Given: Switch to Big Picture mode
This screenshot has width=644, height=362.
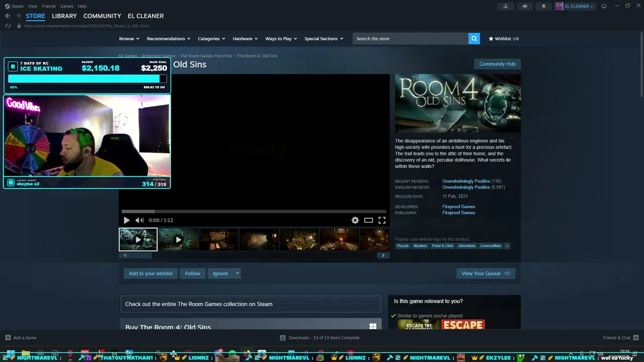Looking at the screenshot, I should click(604, 6).
